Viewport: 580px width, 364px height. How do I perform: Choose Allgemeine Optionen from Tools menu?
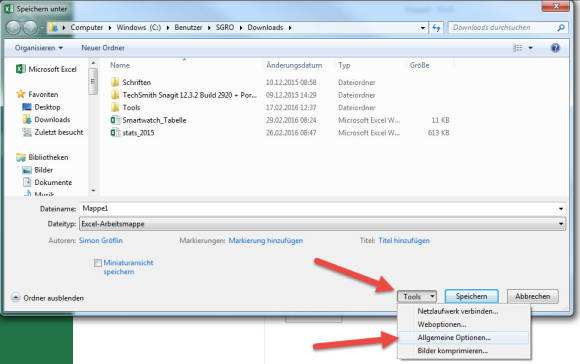454,338
